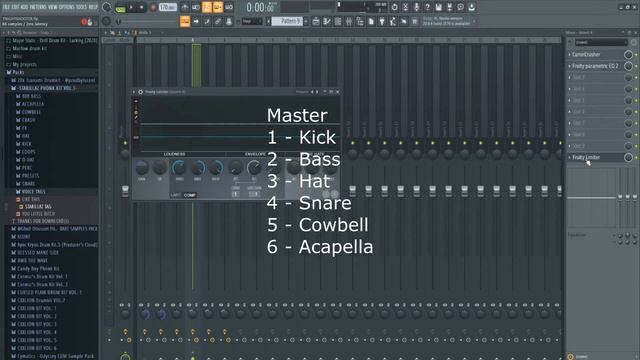Click the stop button in transport
Viewport: 640px width, 360px height.
click(x=142, y=7)
